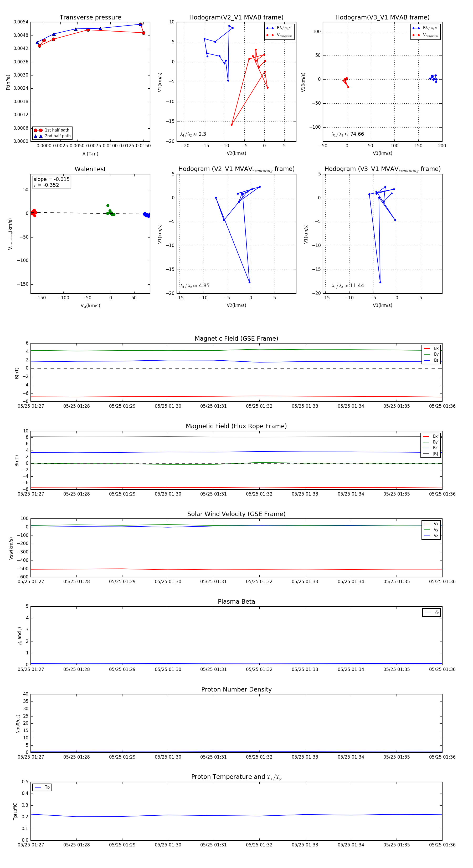
Task: Click "05/25 01:32" tick under Solar Wind Velocity plot
Action: point(259,581)
